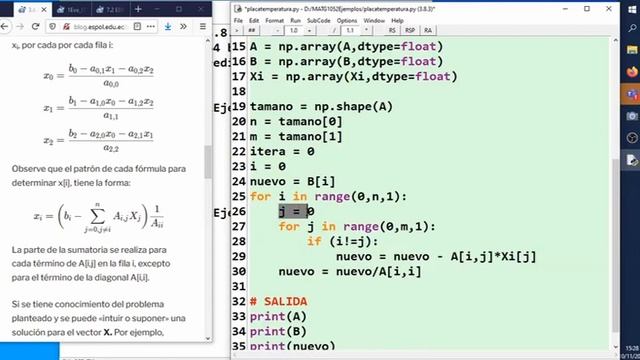Click the taskbar search magnifier icon
This screenshot has height=360, width=640.
(632, 28)
